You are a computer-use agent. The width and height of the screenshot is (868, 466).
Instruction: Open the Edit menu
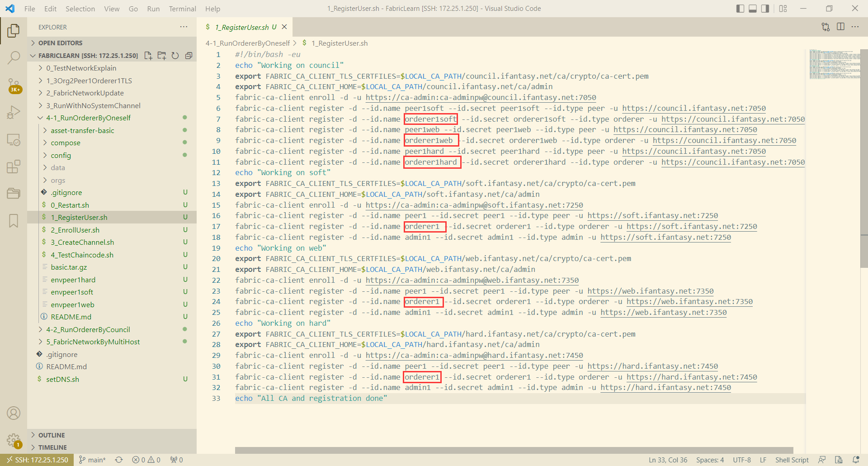(x=51, y=9)
